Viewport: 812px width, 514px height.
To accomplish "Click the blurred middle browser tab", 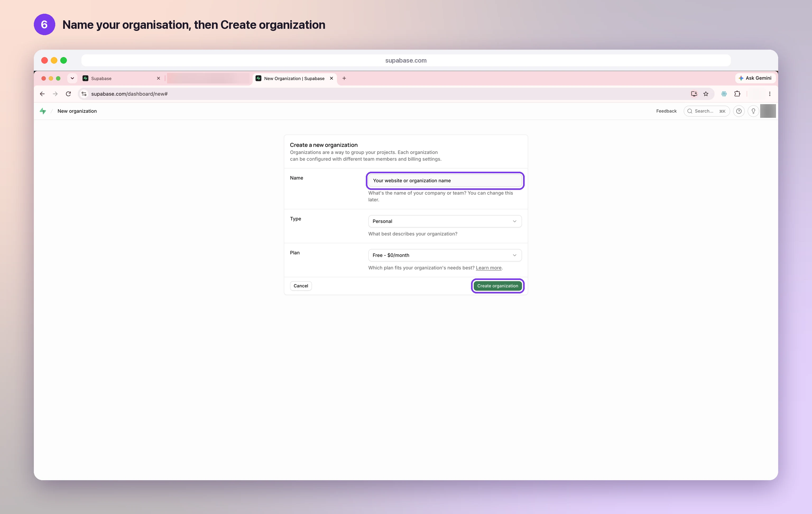I will pos(208,78).
